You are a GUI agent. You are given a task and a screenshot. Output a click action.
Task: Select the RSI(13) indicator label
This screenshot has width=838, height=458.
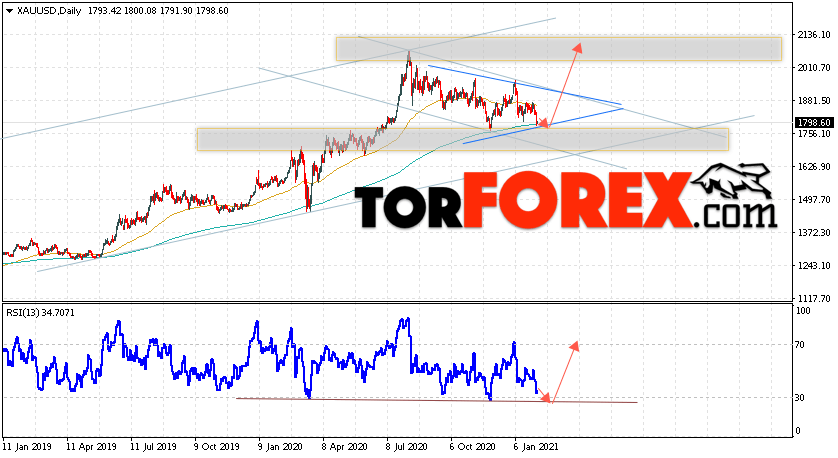tap(40, 313)
